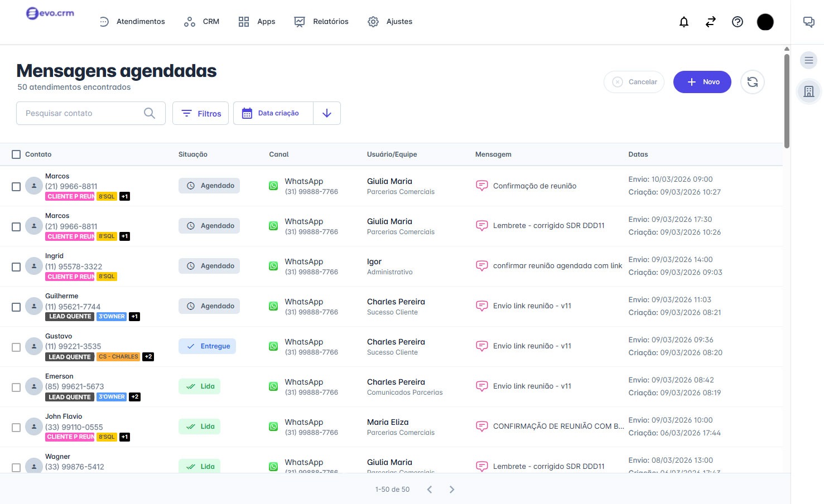The image size is (824, 504).
Task: Check the Marcos row with envio 09/03/2026 17:30
Action: pos(16,227)
